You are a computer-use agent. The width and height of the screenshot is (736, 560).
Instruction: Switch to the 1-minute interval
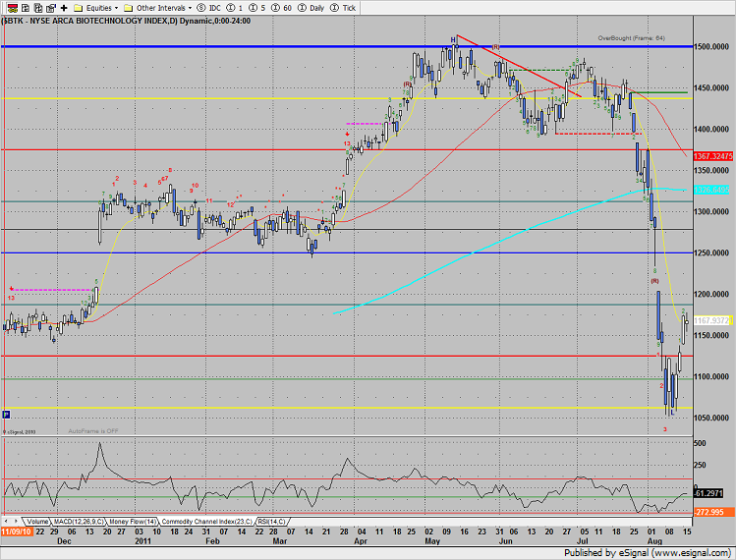(234, 8)
